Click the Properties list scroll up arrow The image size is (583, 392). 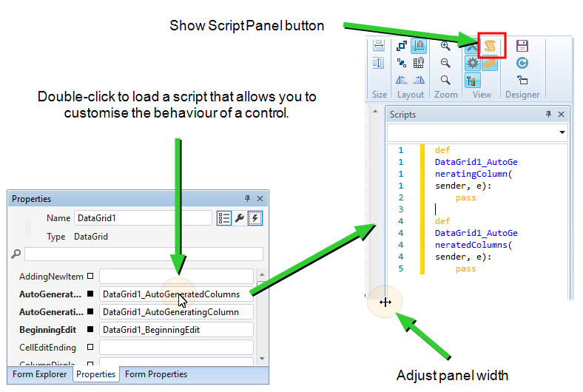click(262, 274)
